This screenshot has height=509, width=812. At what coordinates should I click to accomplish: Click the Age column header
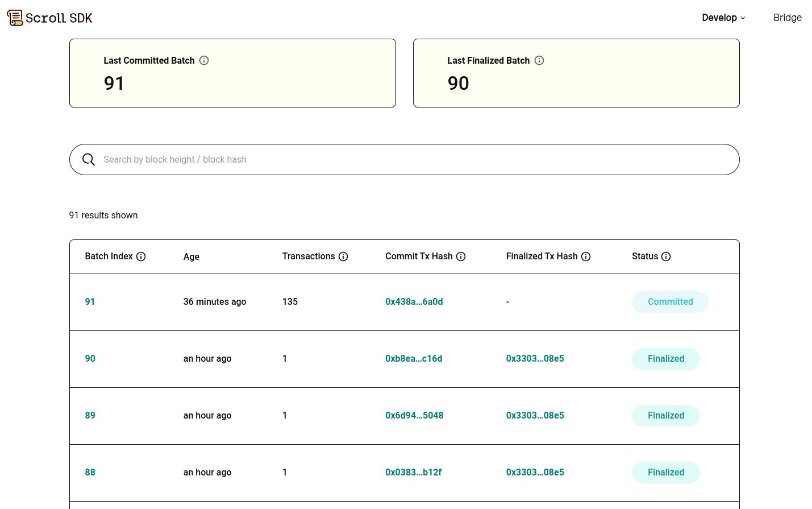tap(191, 257)
